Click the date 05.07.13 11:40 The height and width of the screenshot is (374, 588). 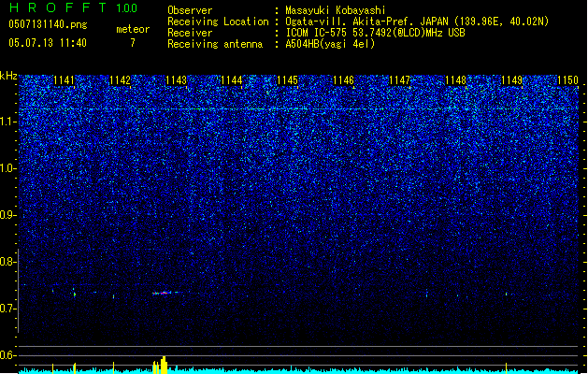point(48,43)
